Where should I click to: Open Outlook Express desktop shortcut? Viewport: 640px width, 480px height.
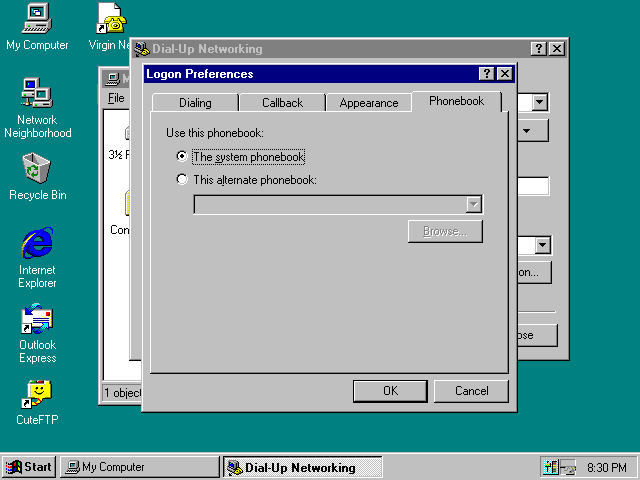[37, 320]
